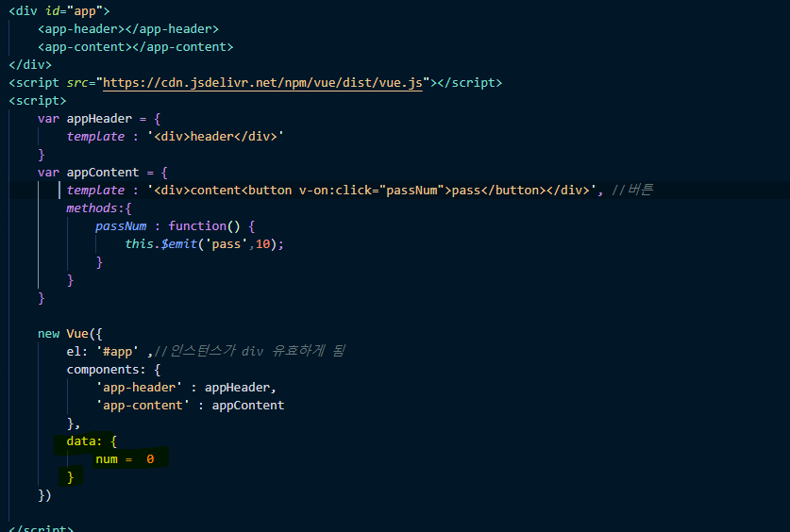The image size is (790, 532).
Task: Click the highlighted 'data' property key
Action: [80, 441]
